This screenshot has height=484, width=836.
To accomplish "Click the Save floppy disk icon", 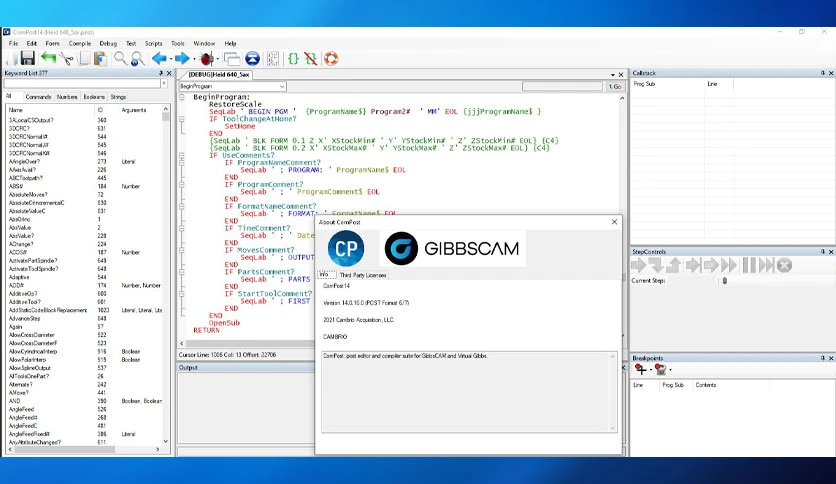I will (27, 59).
